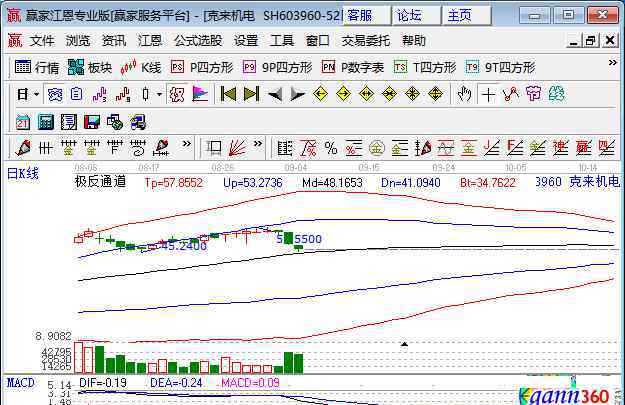
Task: Click the 主页 button
Action: pyautogui.click(x=467, y=16)
